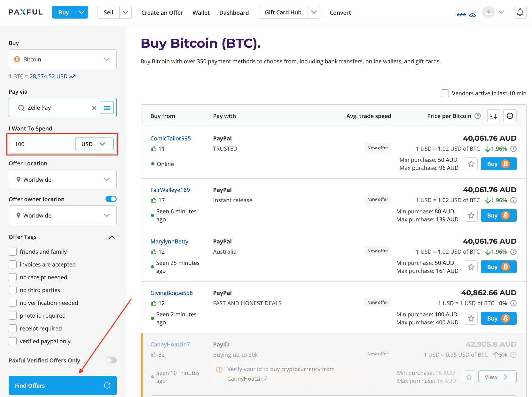
Task: Click the info icon on MarylynnBetty rate
Action: click(x=513, y=252)
